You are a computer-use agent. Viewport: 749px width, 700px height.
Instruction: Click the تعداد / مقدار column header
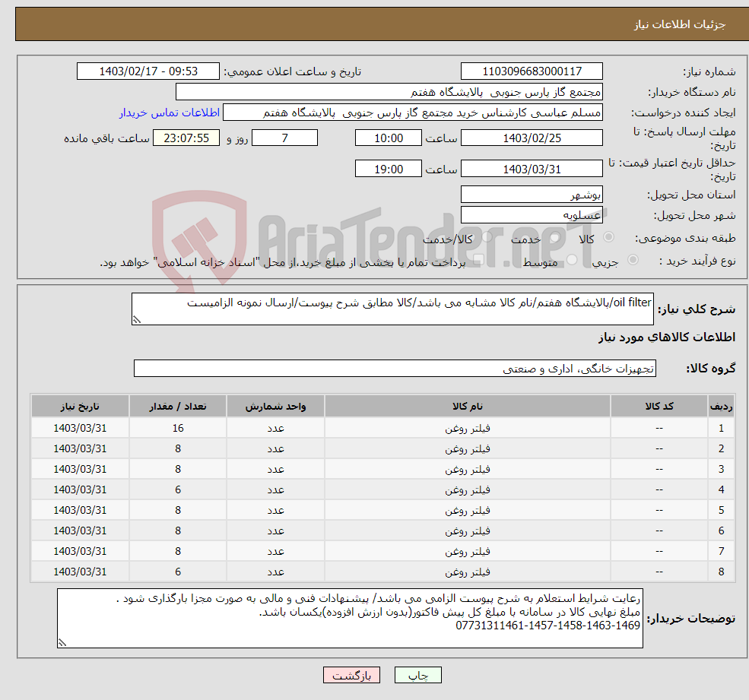178,407
